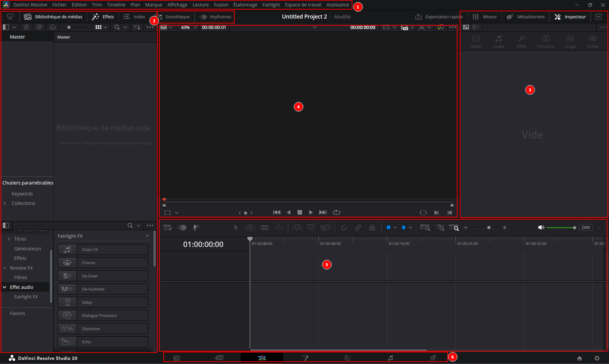The image size is (609, 364).
Task: Open the Étalonnage menu
Action: [245, 5]
